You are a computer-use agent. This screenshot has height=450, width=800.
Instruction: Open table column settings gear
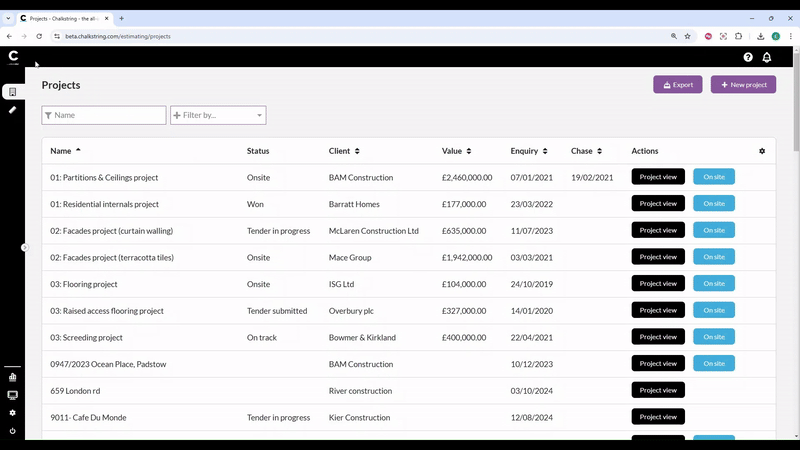[x=762, y=151]
